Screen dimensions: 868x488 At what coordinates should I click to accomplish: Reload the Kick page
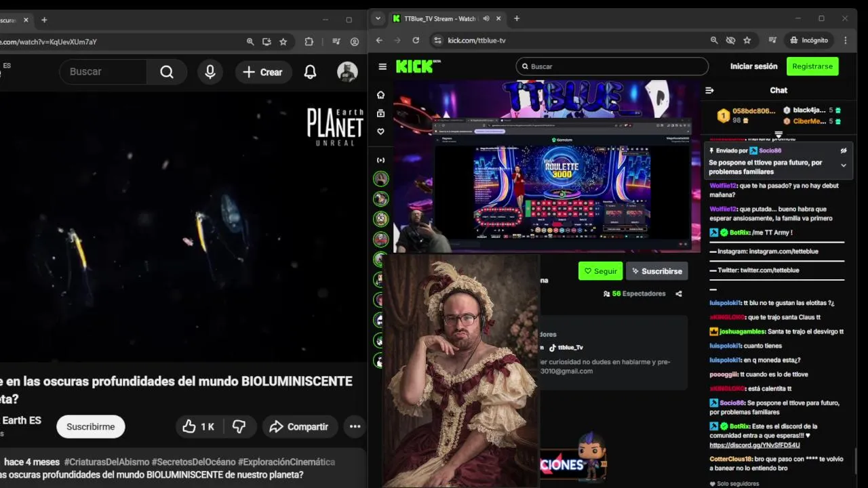pyautogui.click(x=416, y=41)
